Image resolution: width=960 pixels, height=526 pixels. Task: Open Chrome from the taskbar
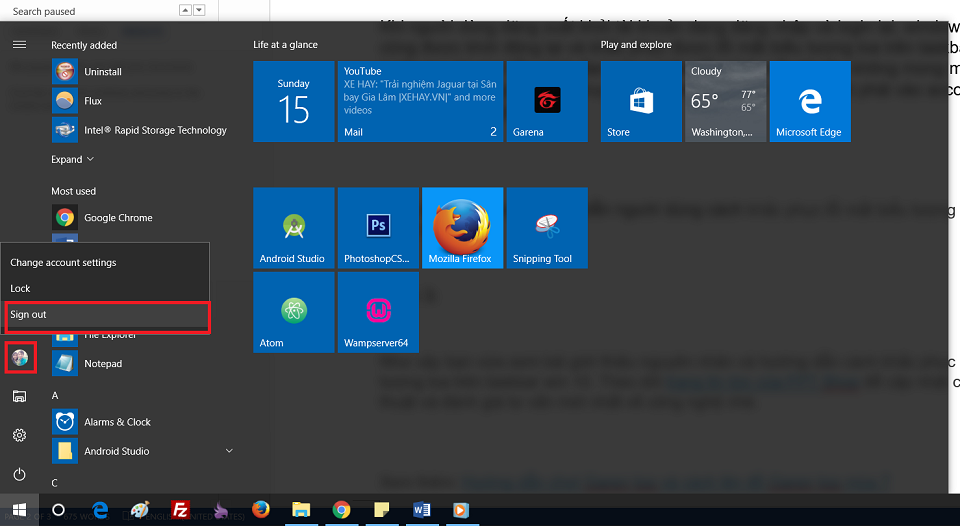point(342,510)
